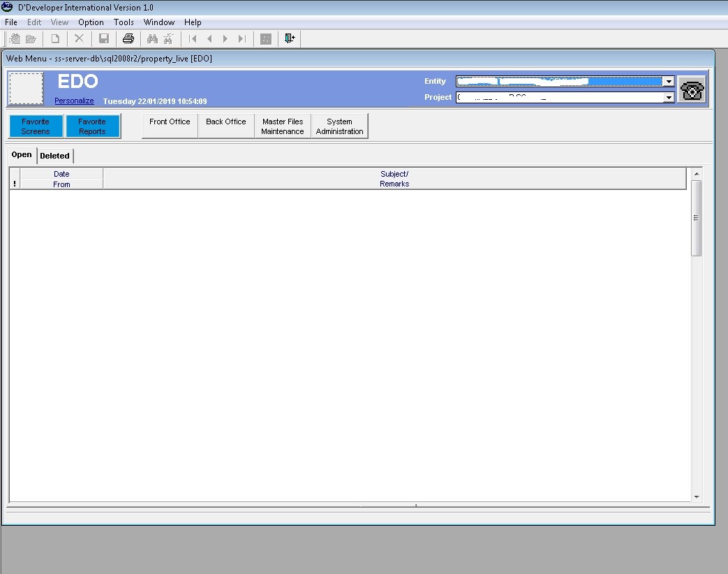The height and width of the screenshot is (574, 728).
Task: Click the Print icon in the toolbar
Action: (x=127, y=38)
